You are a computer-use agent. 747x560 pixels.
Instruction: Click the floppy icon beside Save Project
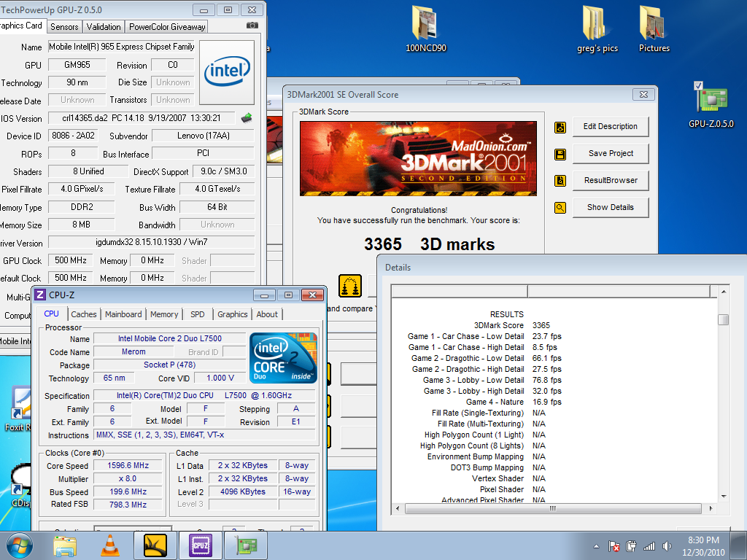pyautogui.click(x=560, y=154)
